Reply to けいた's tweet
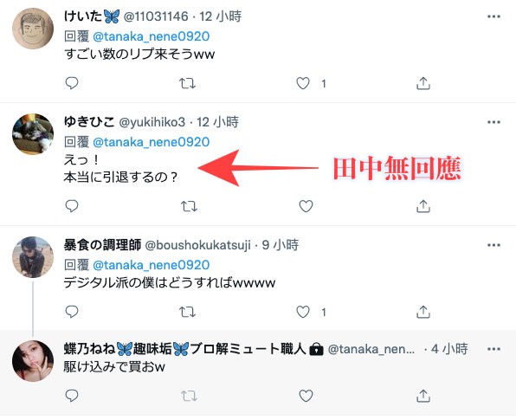 [x=71, y=83]
